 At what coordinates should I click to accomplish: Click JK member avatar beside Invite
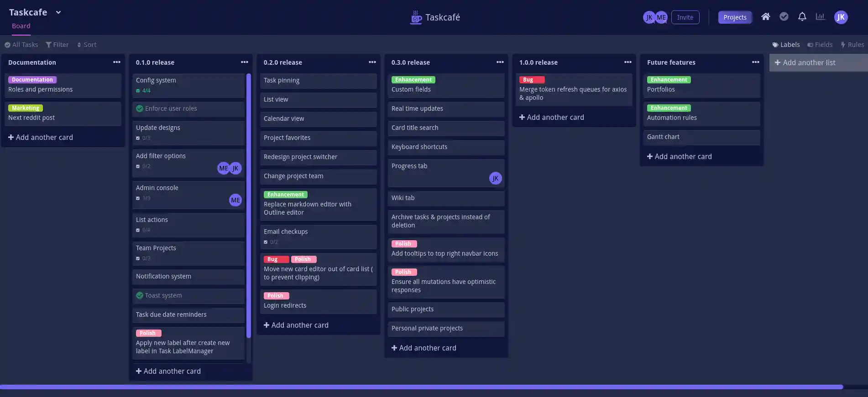click(x=649, y=17)
